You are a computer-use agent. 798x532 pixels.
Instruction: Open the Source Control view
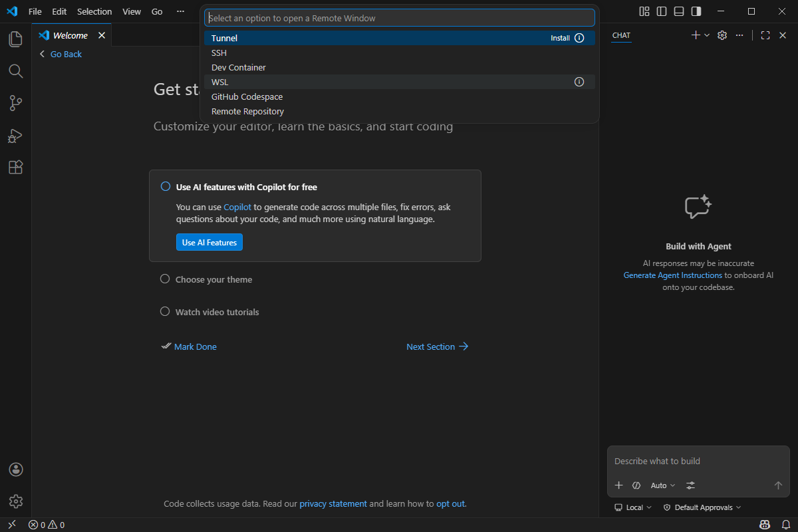point(15,103)
